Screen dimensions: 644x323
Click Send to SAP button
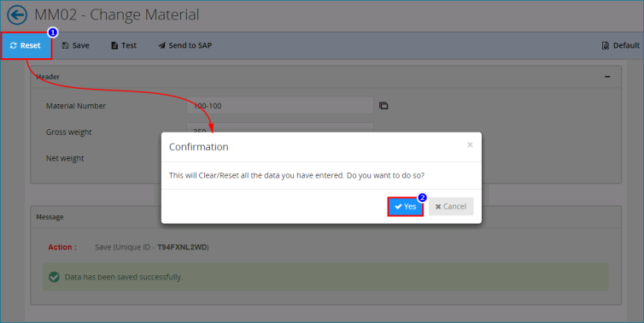pyautogui.click(x=185, y=45)
